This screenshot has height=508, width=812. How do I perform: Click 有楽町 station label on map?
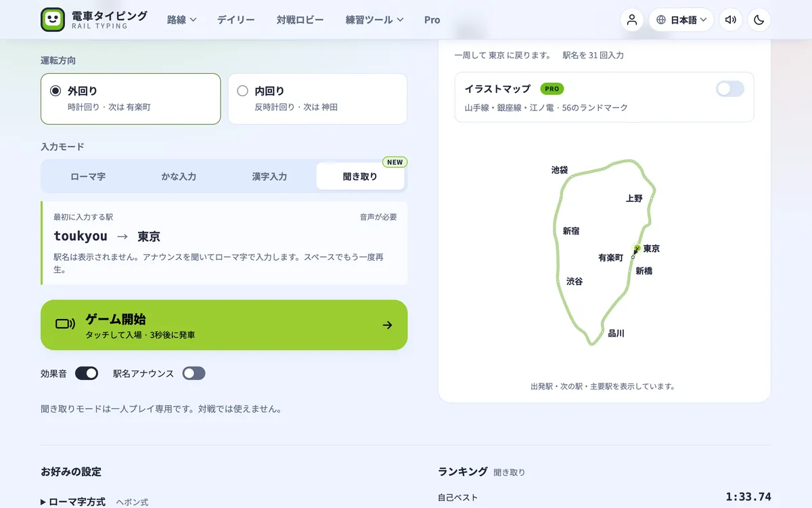coord(611,257)
